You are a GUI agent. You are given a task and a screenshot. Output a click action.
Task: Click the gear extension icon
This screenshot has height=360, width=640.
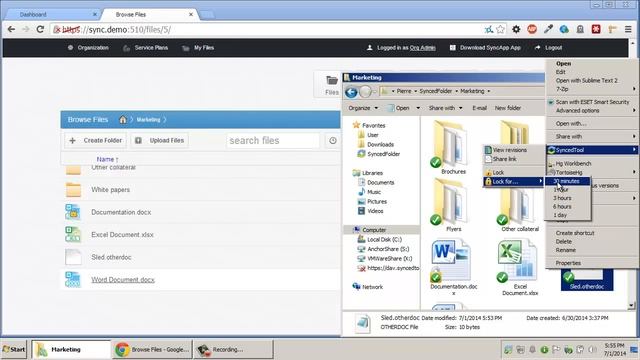[516, 29]
